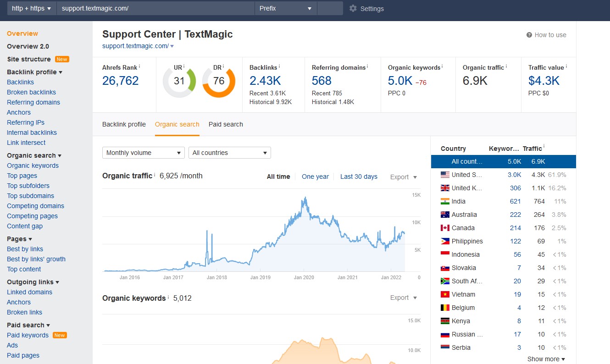Click the info icon beside Organic keywords 5,012

pyautogui.click(x=168, y=297)
